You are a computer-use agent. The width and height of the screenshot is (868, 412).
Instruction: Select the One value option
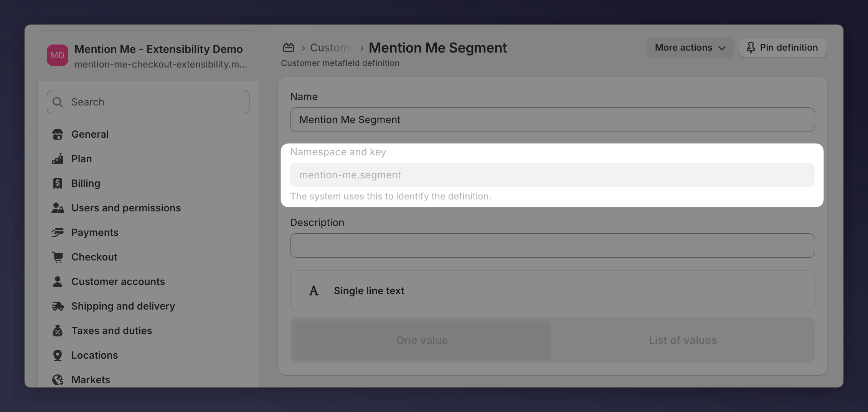click(422, 340)
